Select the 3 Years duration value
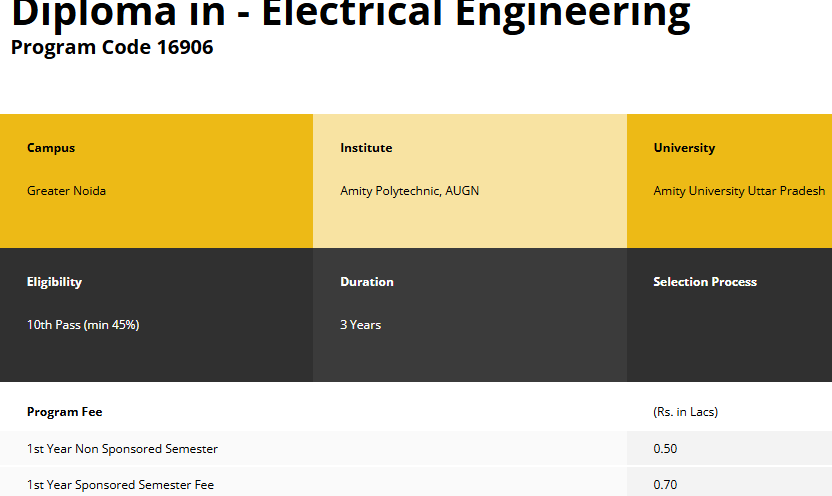This screenshot has width=832, height=496. 360,325
